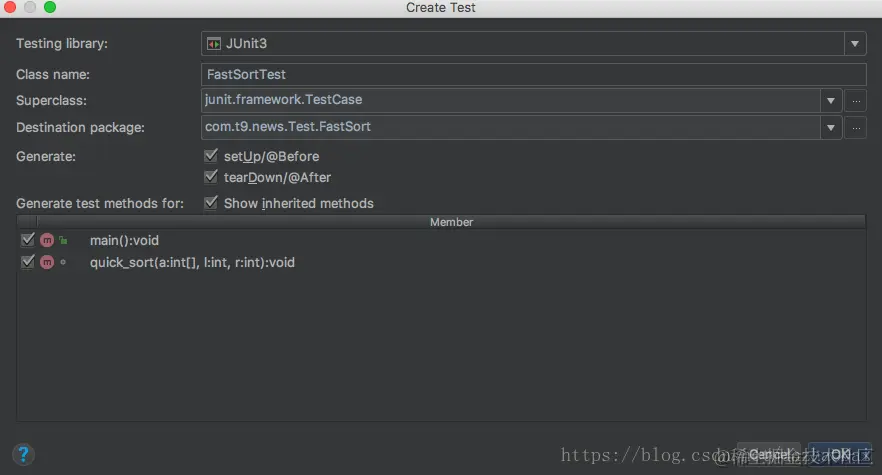Click method icon beside main():void
Image resolution: width=882 pixels, height=475 pixels.
point(47,240)
